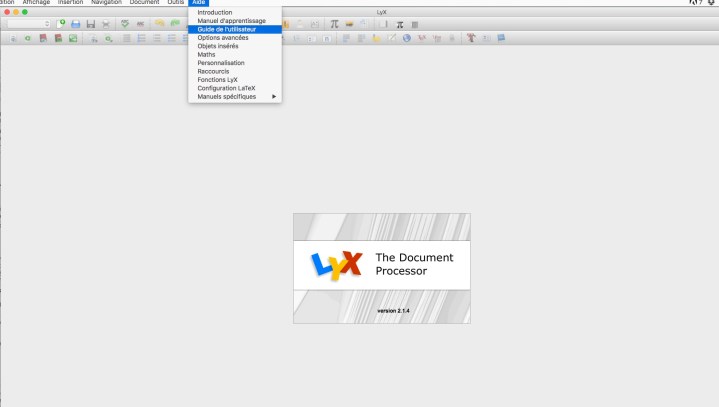Click Fonctions LyX in the menu

(x=217, y=79)
